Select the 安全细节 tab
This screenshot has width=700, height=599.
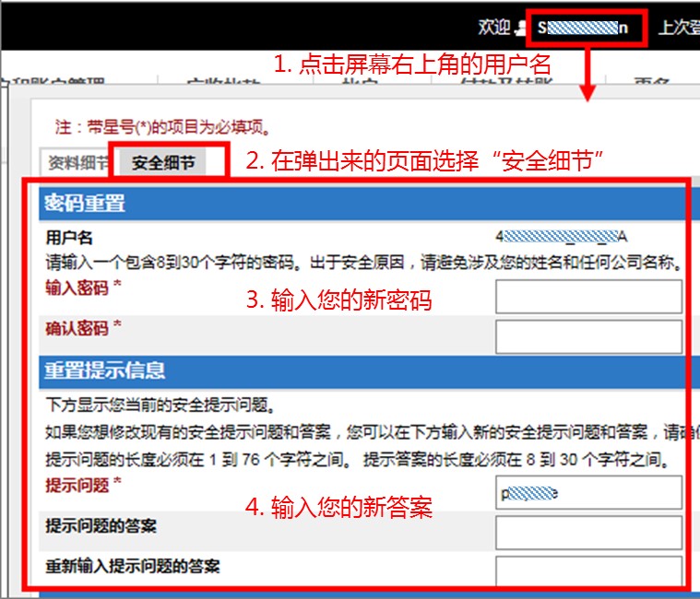click(163, 163)
